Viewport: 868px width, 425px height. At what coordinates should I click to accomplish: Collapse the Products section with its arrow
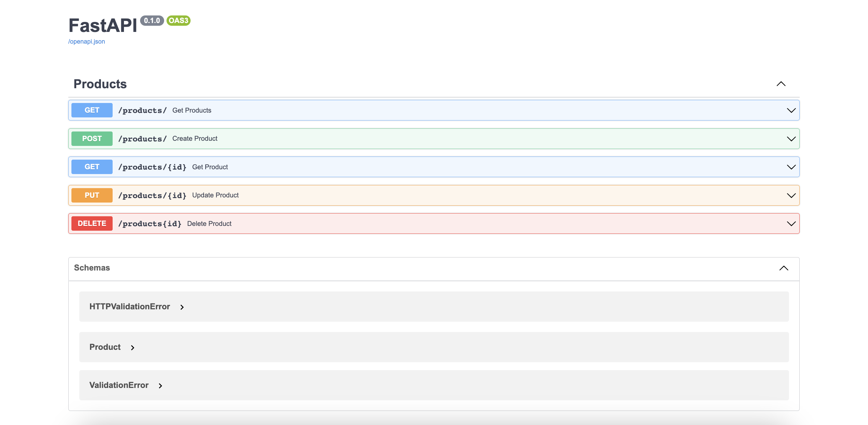781,84
